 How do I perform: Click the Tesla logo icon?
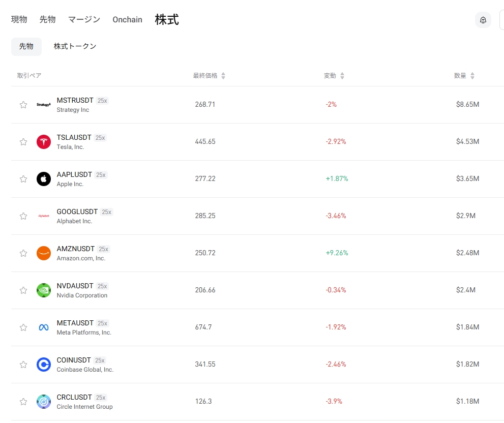coord(44,142)
